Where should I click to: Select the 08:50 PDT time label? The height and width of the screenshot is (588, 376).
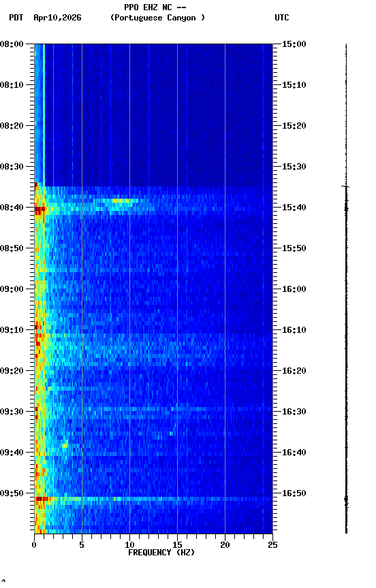click(x=12, y=248)
